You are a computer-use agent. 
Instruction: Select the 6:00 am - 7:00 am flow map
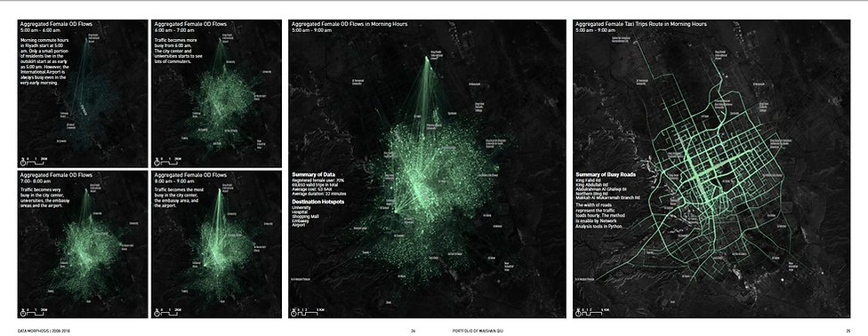point(216,93)
